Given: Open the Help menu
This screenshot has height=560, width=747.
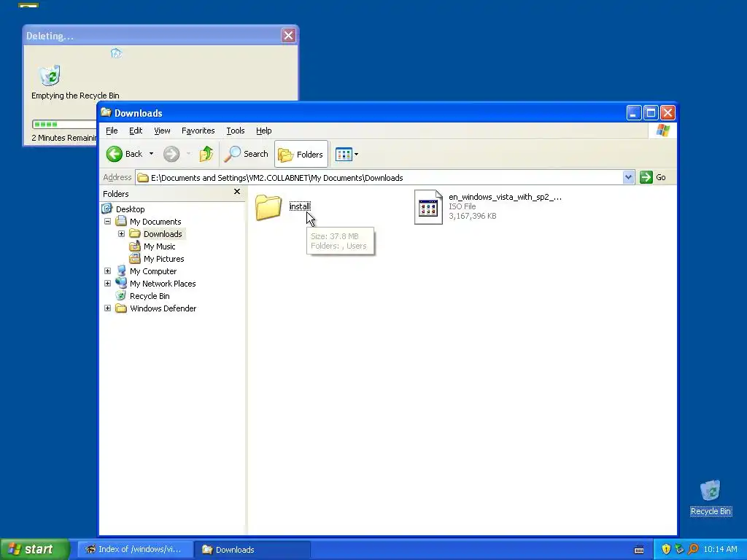Looking at the screenshot, I should tap(263, 131).
